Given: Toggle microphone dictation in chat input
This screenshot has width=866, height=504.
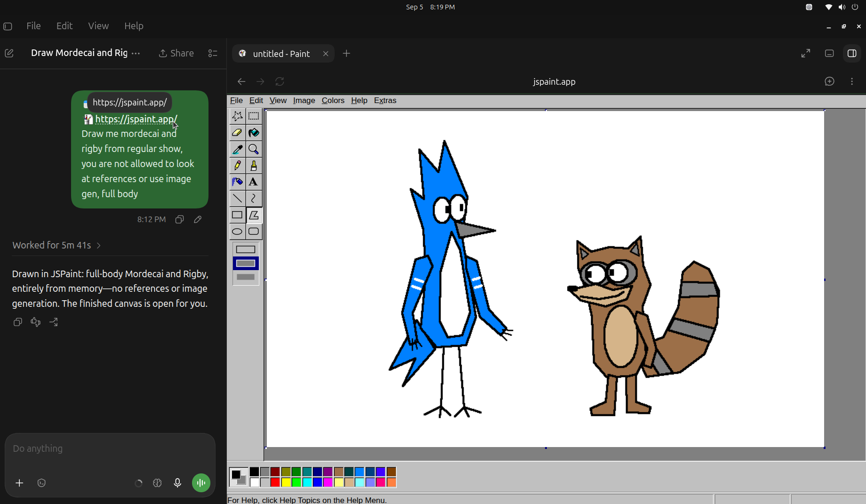Looking at the screenshot, I should pos(177,483).
